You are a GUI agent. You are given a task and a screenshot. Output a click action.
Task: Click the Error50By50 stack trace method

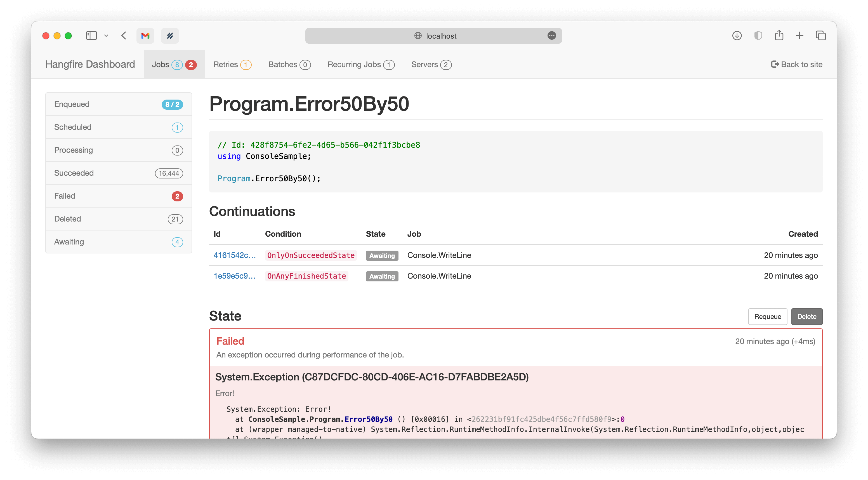click(368, 419)
